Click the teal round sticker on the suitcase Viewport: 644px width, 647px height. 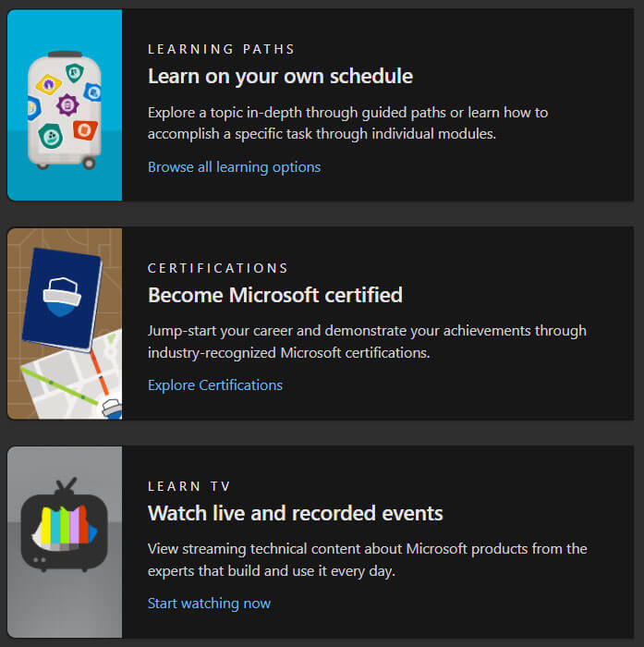(x=51, y=137)
